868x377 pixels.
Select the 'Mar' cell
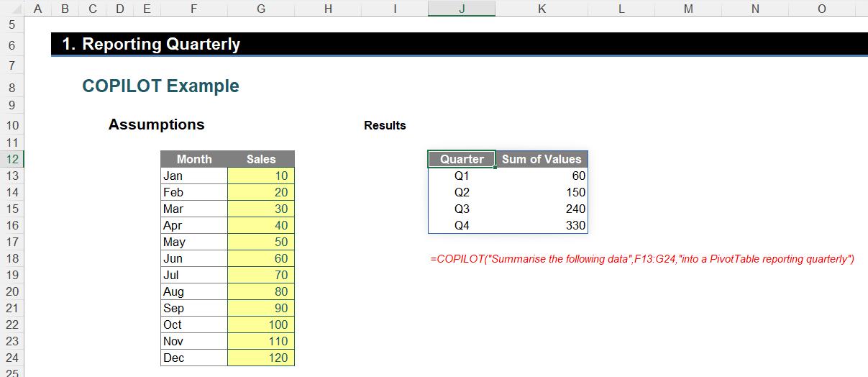tap(194, 209)
